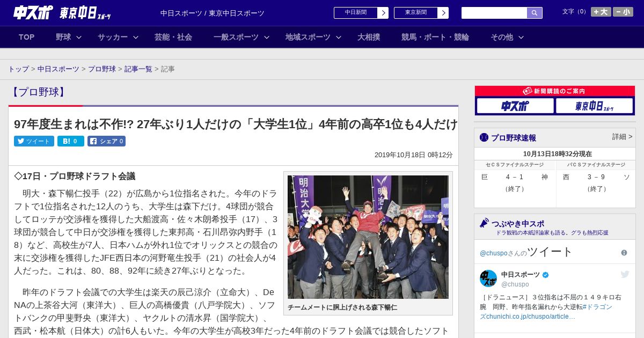644x338 pixels.
Task: Follow the 記事一覧 breadcrumb link
Action: [138, 69]
